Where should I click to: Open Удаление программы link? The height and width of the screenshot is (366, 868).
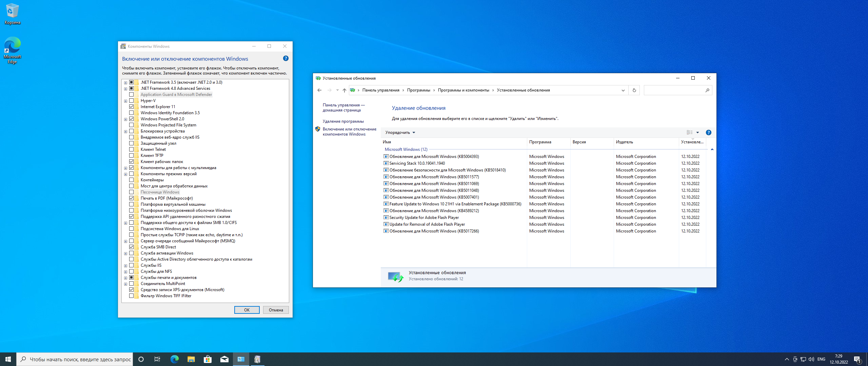[343, 121]
